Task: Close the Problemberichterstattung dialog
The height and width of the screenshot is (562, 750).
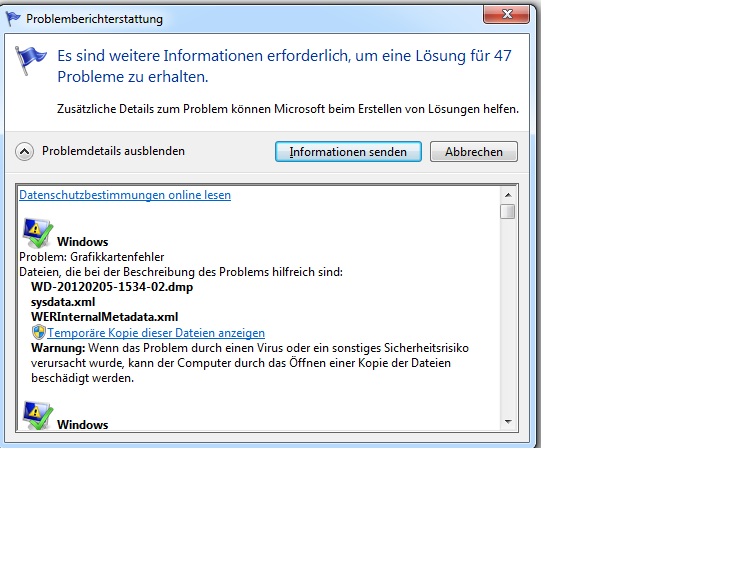Action: point(507,14)
